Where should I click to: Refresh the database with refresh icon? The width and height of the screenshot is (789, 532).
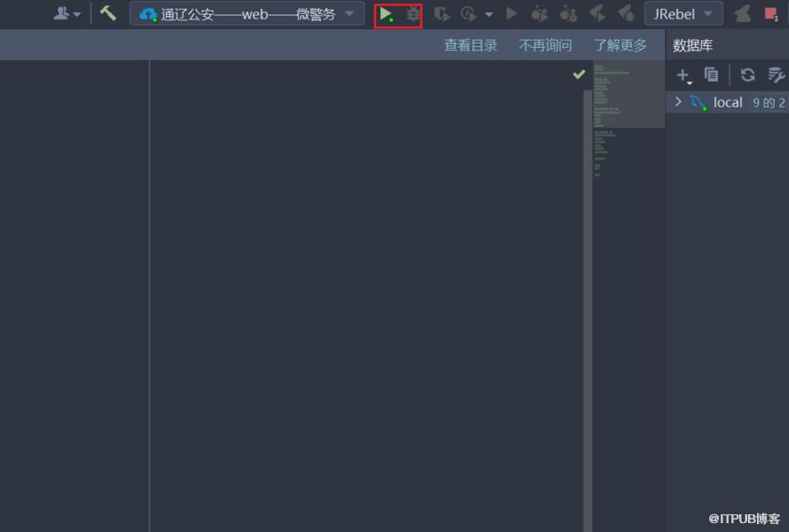(747, 75)
